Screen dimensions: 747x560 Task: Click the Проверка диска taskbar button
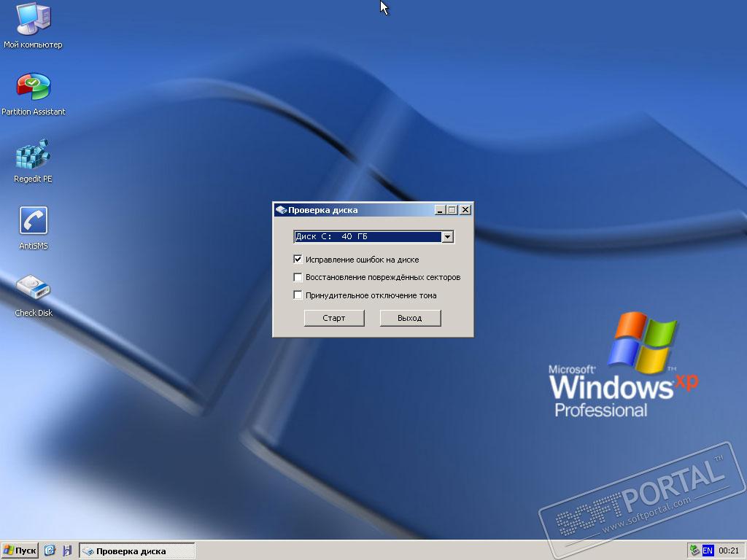pos(137,551)
